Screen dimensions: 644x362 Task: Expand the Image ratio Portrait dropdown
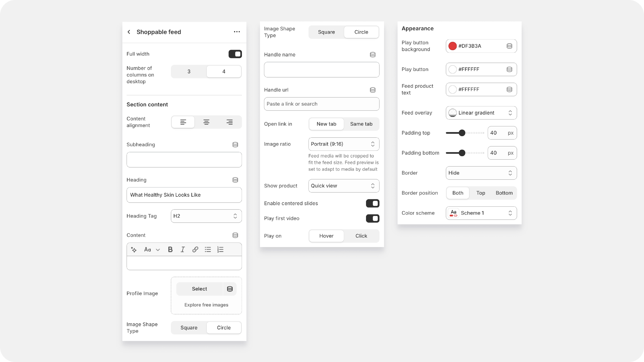(344, 144)
